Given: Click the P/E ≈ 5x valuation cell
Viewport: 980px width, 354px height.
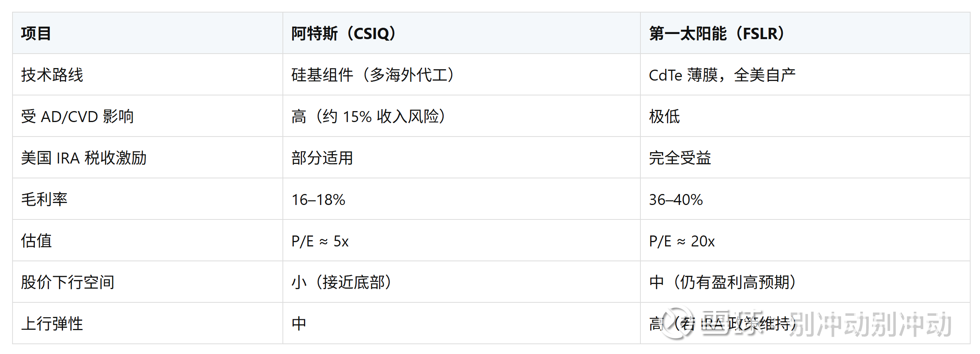Looking at the screenshot, I should pos(320,241).
